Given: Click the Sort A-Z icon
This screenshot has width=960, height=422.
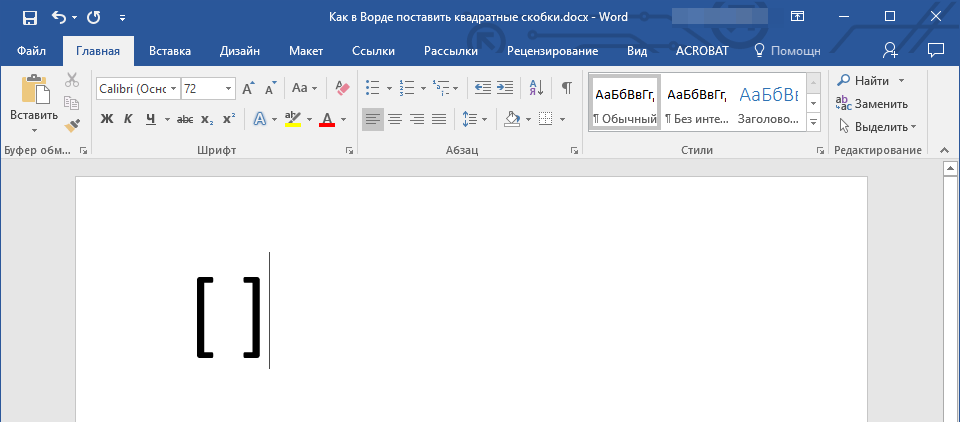Looking at the screenshot, I should click(535, 88).
